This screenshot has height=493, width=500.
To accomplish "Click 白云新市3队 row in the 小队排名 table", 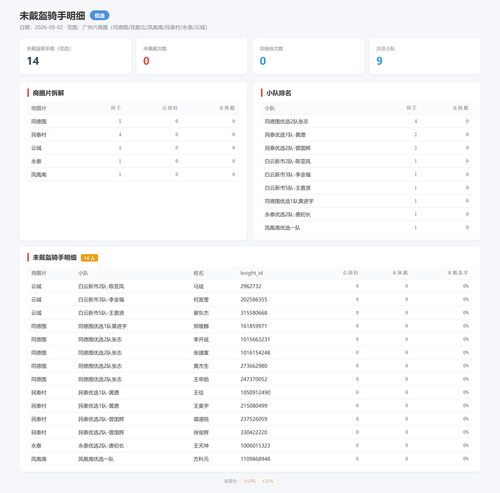I will click(367, 174).
